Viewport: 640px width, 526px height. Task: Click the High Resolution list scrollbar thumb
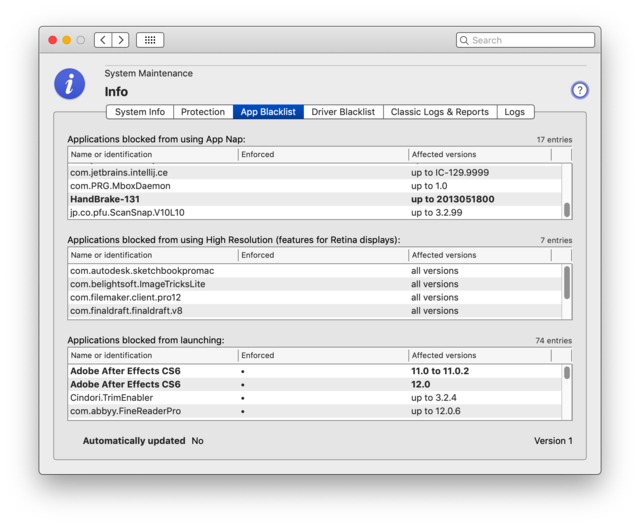pos(567,282)
